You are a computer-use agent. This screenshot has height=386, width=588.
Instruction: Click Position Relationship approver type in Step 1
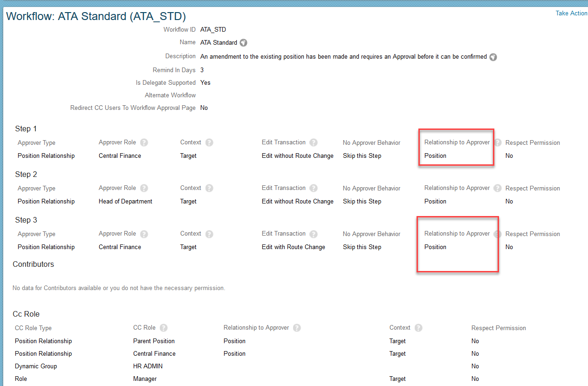pos(46,156)
